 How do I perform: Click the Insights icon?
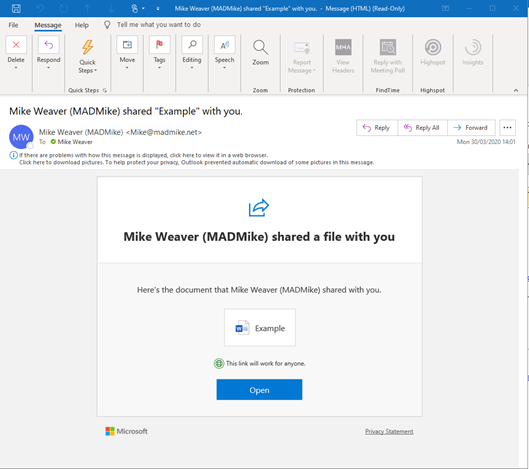click(473, 47)
